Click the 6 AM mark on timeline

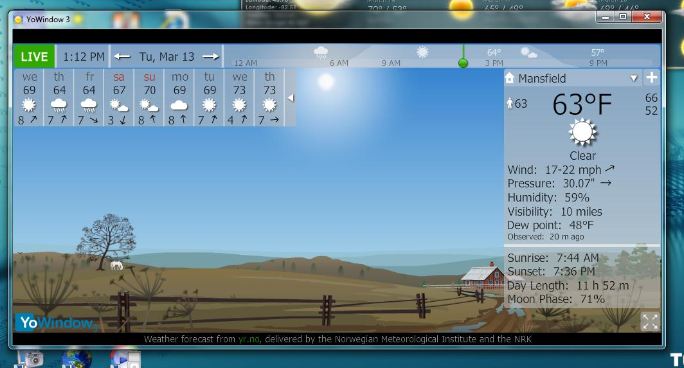click(x=339, y=63)
